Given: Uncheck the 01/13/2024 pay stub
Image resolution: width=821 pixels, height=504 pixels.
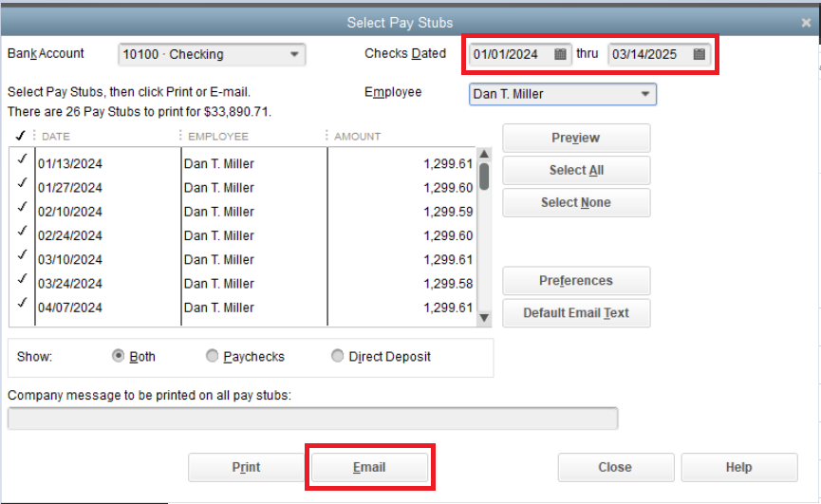Looking at the screenshot, I should pyautogui.click(x=22, y=159).
